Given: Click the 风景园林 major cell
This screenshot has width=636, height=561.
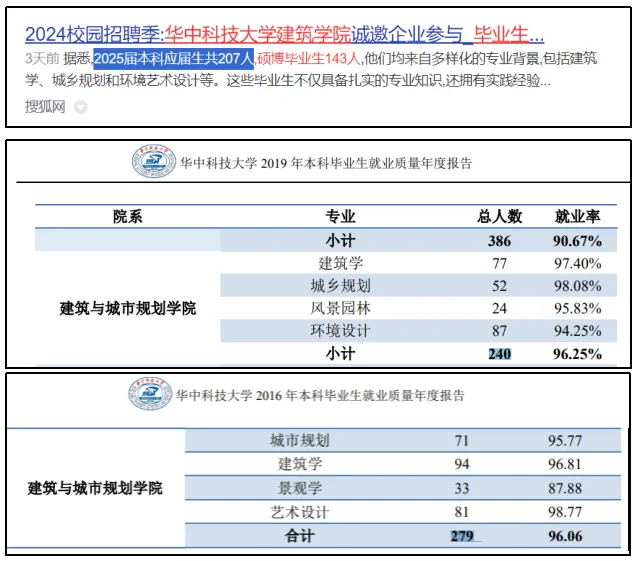Looking at the screenshot, I should 340,308.
